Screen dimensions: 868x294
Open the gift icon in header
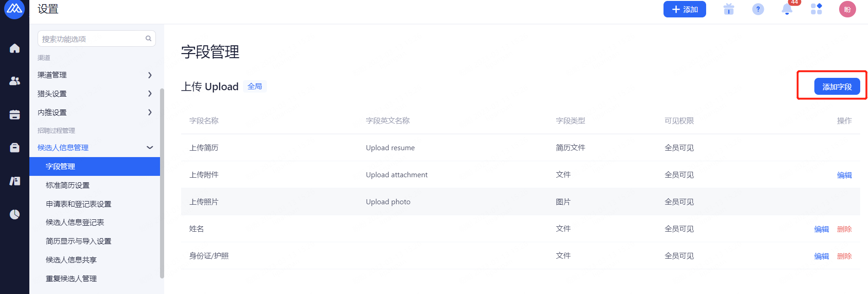point(729,9)
